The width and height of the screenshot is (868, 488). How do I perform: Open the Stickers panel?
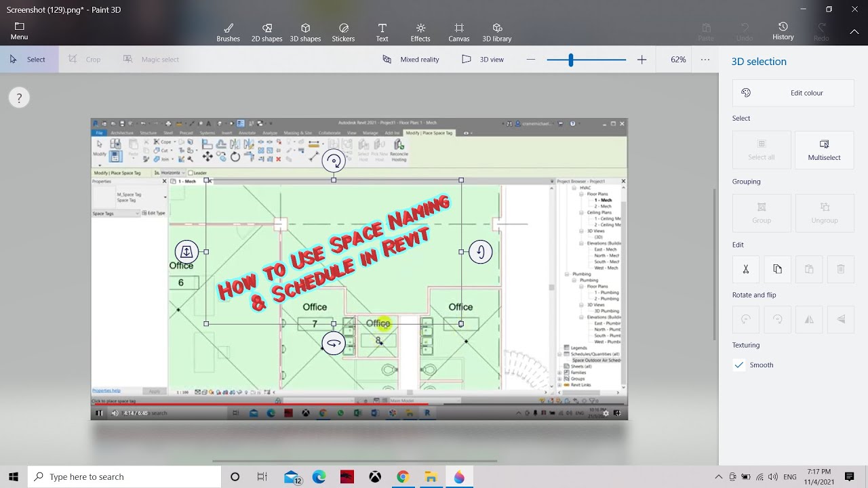(x=343, y=33)
